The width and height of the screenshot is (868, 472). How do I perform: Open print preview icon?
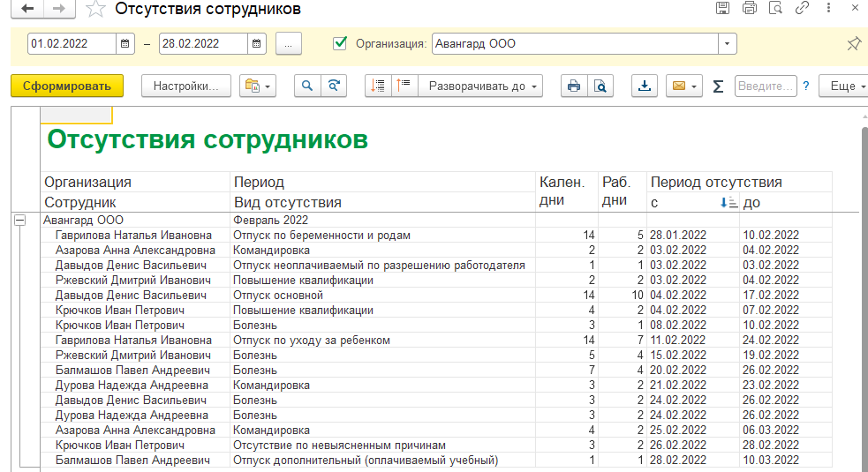coord(600,86)
